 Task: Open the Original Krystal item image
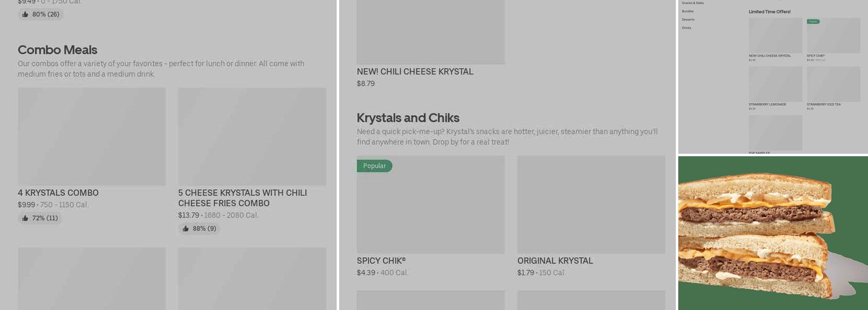[591, 205]
